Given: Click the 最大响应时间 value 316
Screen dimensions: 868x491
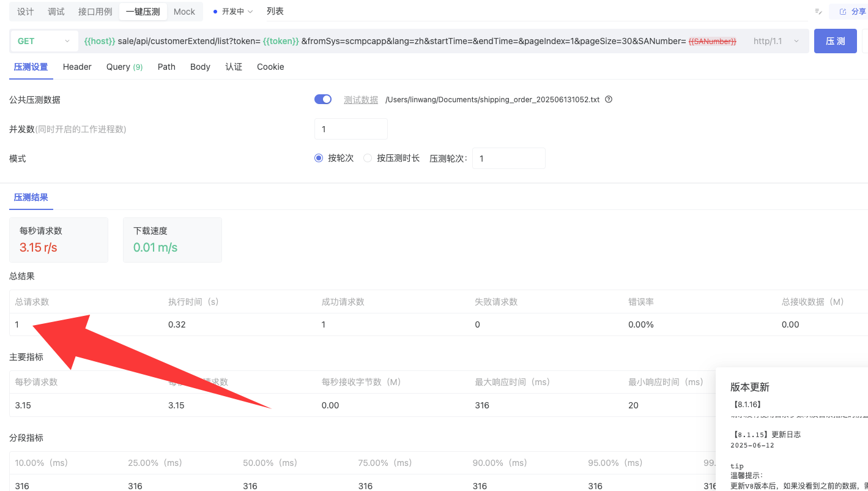Looking at the screenshot, I should pyautogui.click(x=482, y=405).
